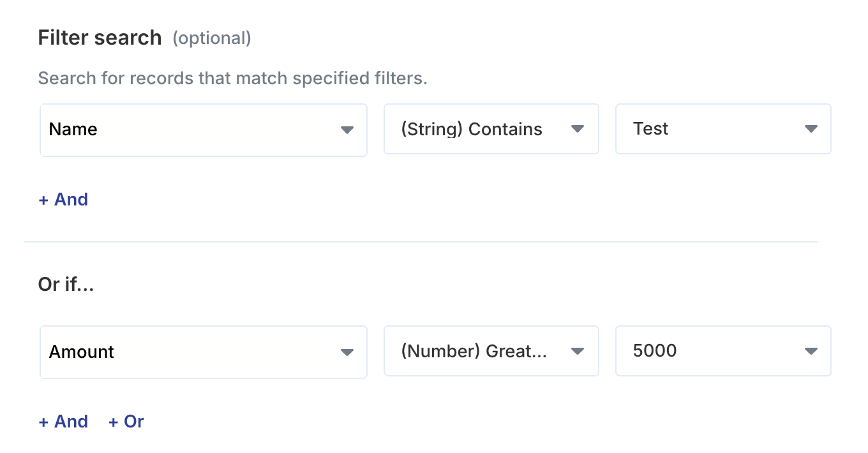
Task: Click the arrow icon beside (Number) Great...
Action: pyautogui.click(x=578, y=352)
